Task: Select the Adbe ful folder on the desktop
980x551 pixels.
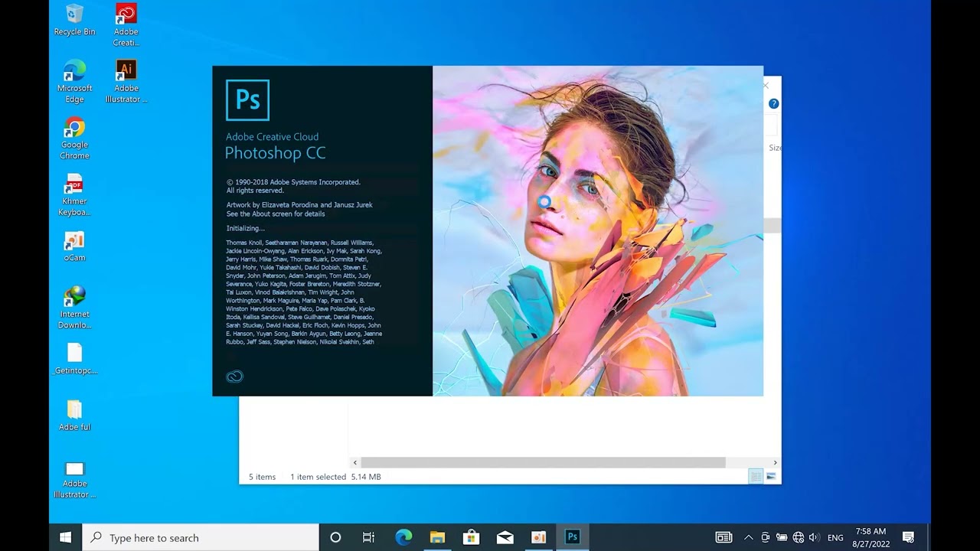Action: tap(74, 415)
